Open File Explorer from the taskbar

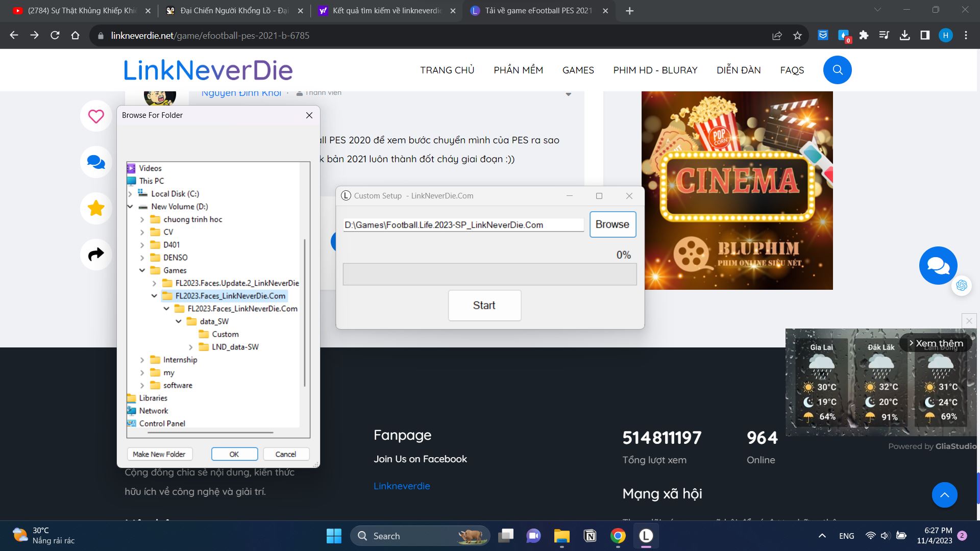coord(561,536)
